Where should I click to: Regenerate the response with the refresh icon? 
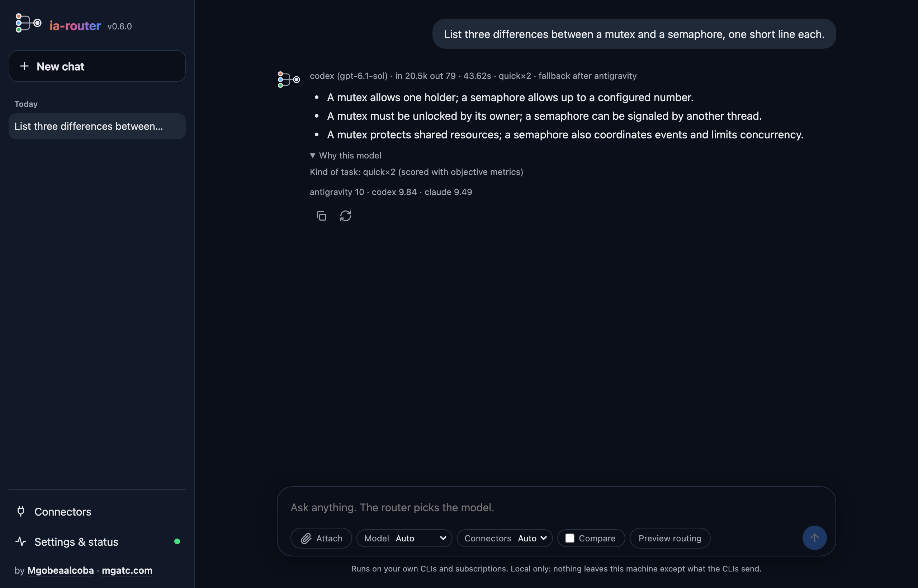pyautogui.click(x=346, y=216)
